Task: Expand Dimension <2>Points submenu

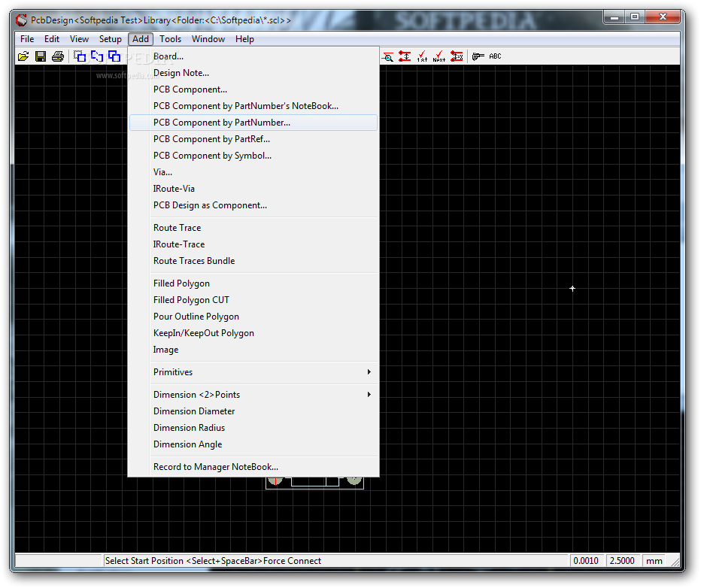Action: [253, 395]
